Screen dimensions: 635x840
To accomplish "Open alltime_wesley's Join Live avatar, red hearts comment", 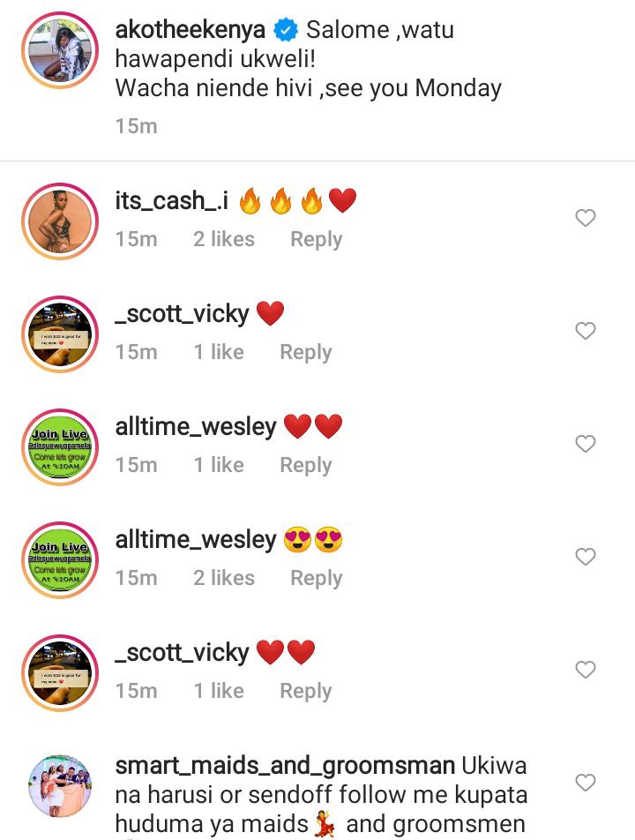I will coord(60,447).
